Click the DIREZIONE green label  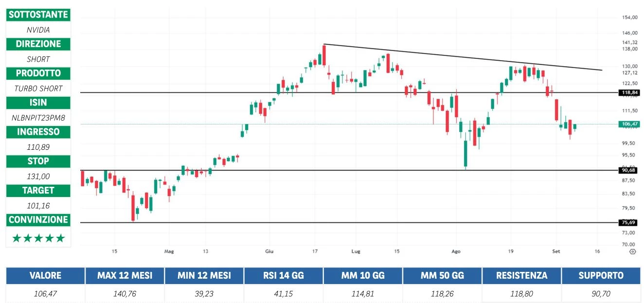tap(38, 44)
